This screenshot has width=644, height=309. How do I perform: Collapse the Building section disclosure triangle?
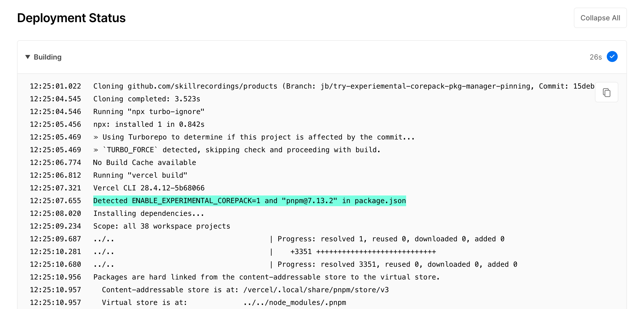(x=28, y=57)
